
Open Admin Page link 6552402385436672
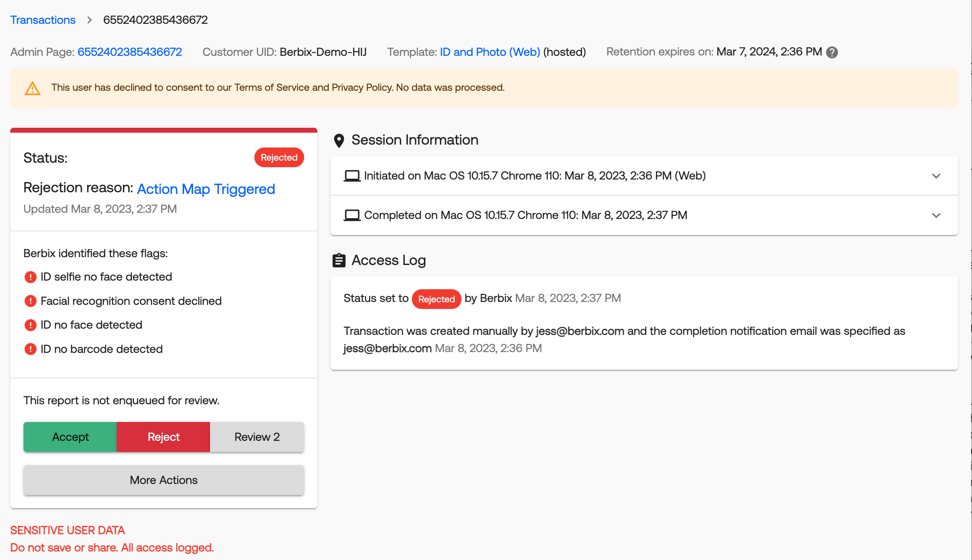(129, 52)
